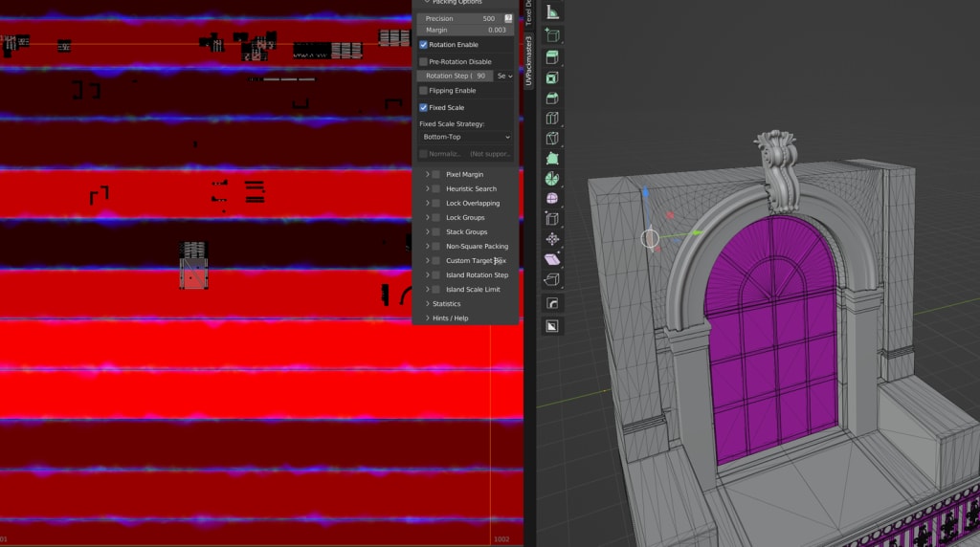Switch to the Texel Density sidebar tab
The width and height of the screenshot is (980, 547).
(528, 12)
